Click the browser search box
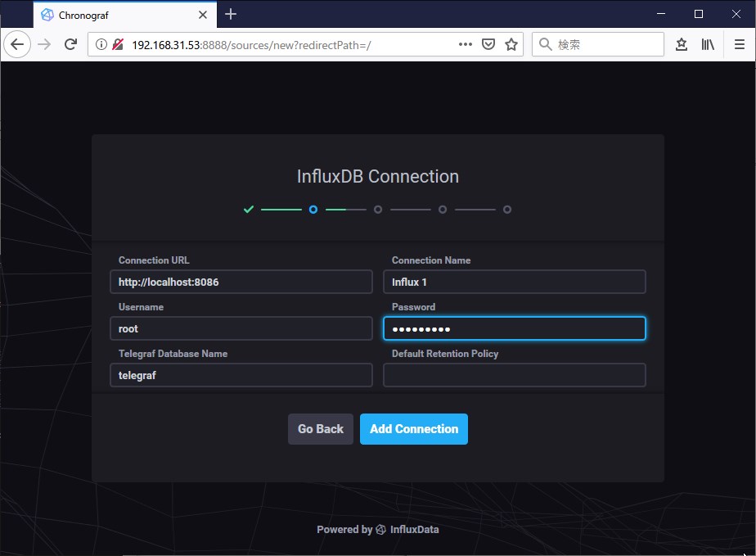 (598, 44)
